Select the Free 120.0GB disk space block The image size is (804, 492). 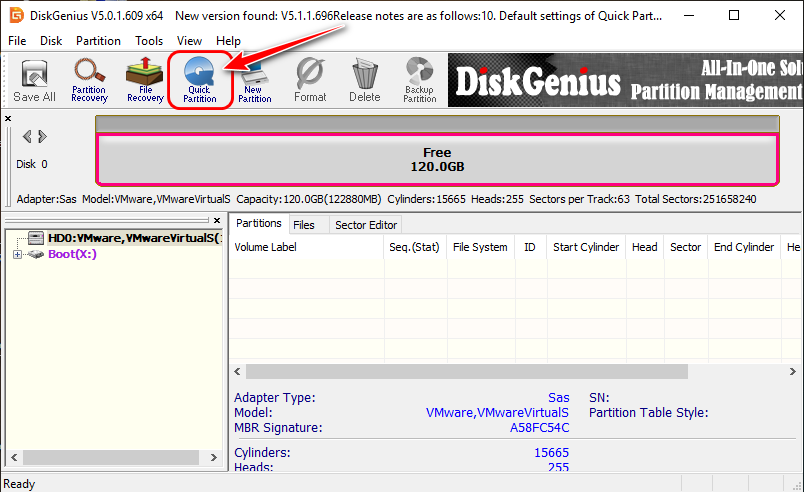437,159
